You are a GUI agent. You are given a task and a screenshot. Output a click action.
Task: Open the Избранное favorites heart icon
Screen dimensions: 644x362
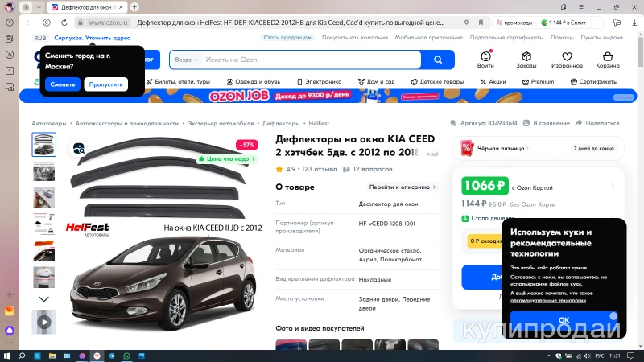567,60
